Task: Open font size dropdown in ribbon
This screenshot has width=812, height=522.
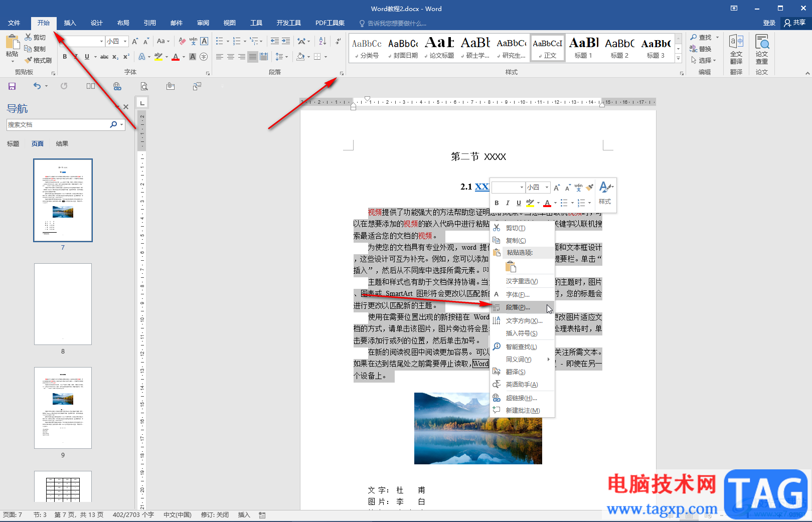Action: click(x=125, y=41)
